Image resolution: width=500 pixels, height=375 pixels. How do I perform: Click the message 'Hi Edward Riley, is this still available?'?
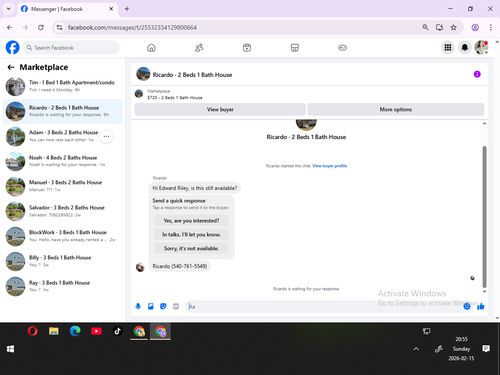195,188
